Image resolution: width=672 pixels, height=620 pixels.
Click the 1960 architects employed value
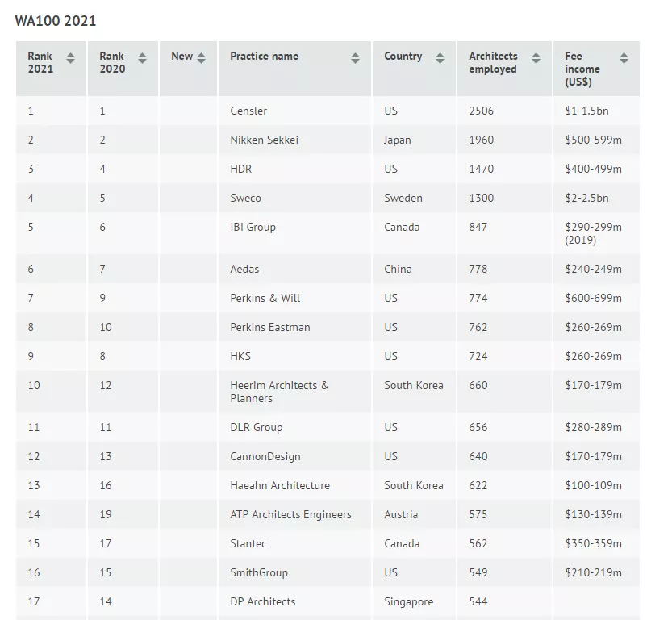tap(482, 140)
